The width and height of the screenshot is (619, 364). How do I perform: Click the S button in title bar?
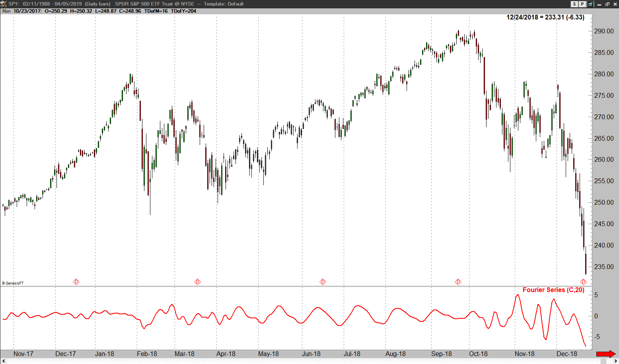pos(574,4)
